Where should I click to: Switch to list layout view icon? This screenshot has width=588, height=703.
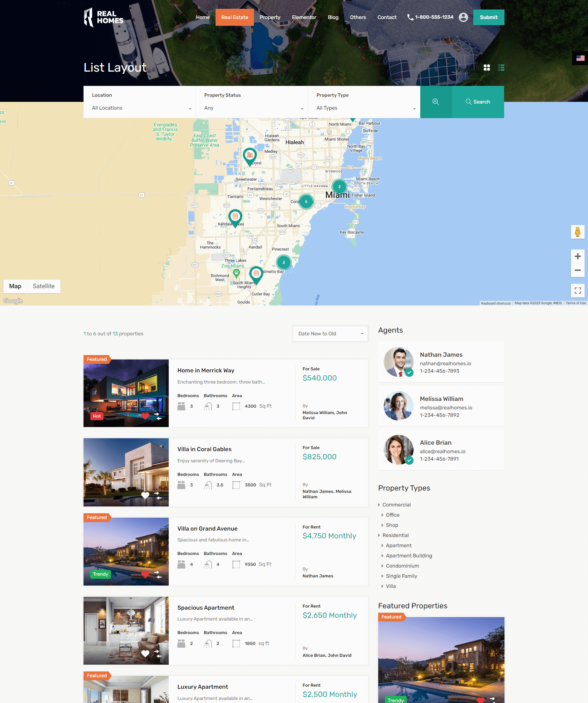tap(501, 68)
